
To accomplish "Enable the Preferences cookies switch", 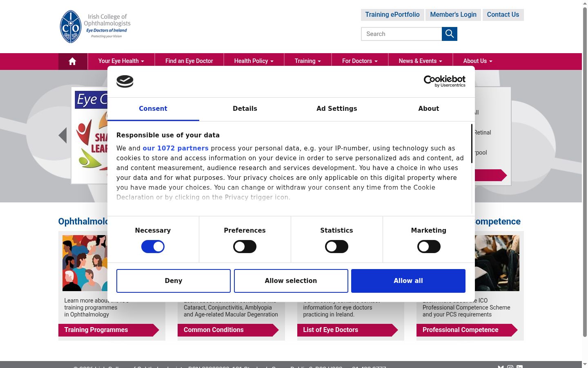I will pos(245,247).
